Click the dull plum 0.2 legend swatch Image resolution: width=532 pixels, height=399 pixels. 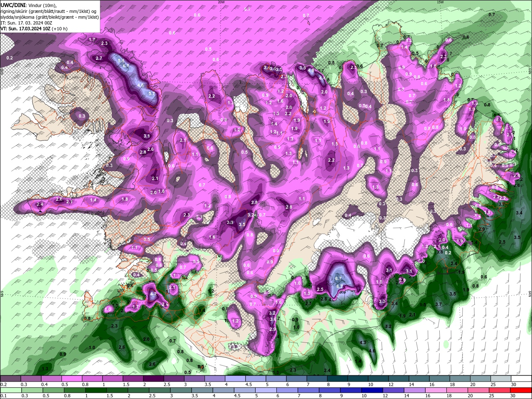10,379
